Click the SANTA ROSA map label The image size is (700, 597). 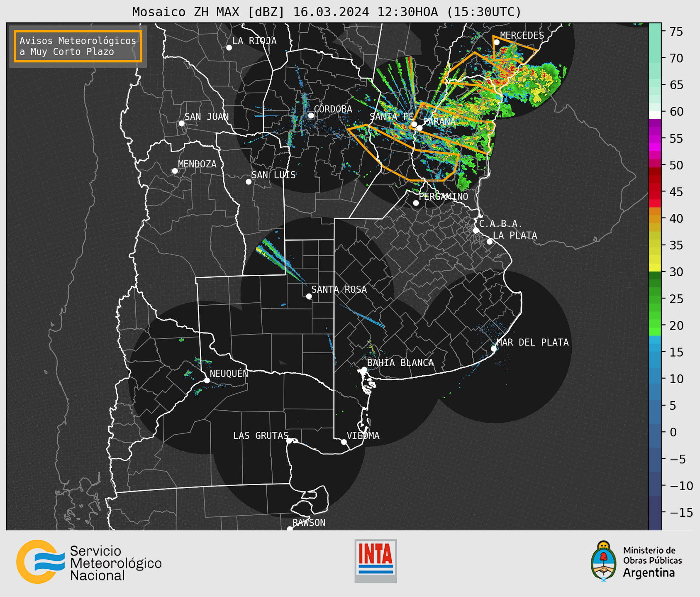tap(339, 290)
